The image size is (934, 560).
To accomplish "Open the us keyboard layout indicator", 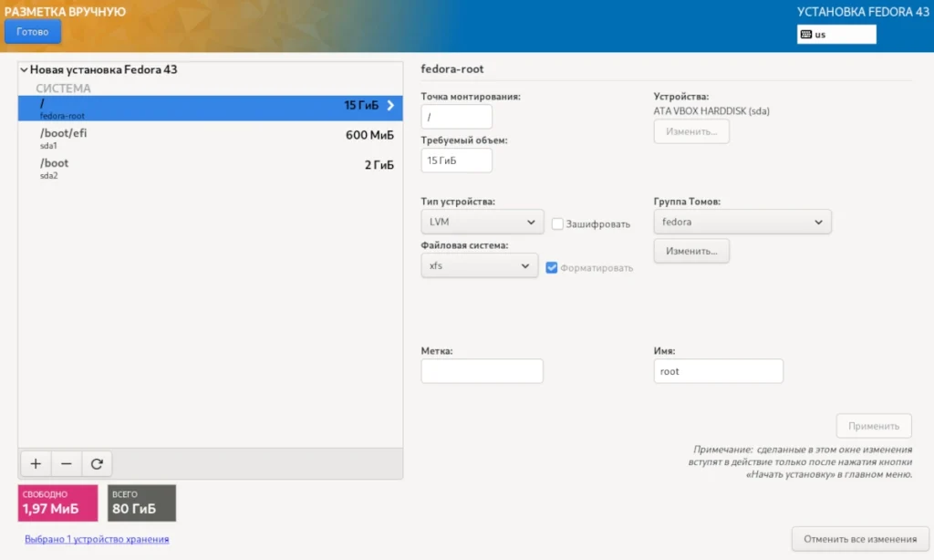I will 836,35.
